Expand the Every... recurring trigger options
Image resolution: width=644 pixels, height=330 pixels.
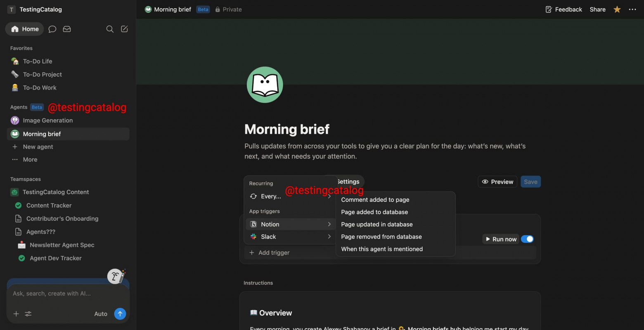(x=329, y=196)
